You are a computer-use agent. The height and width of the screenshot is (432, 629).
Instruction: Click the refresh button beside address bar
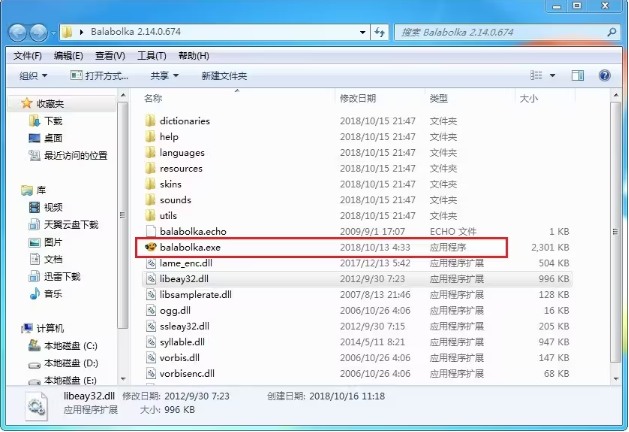click(x=379, y=32)
